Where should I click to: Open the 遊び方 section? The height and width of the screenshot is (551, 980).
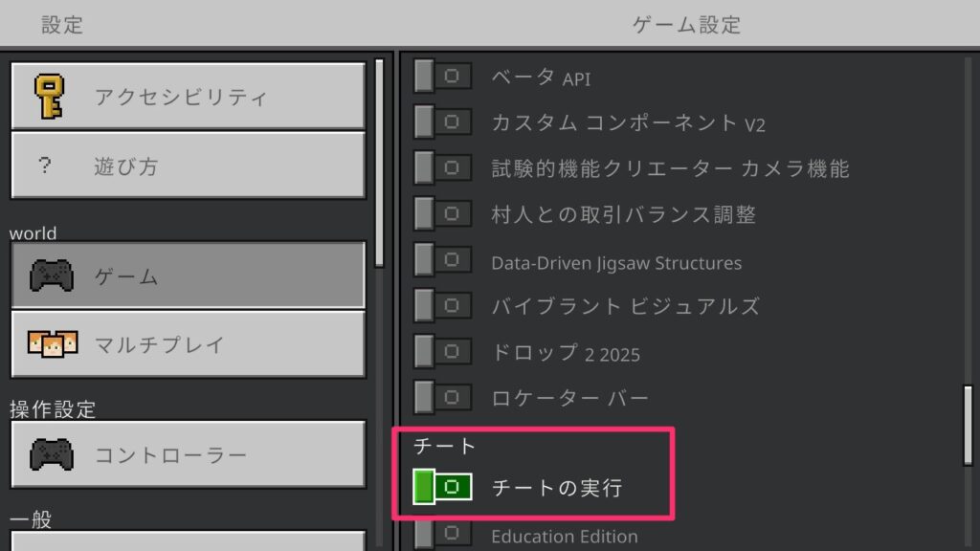tap(189, 165)
